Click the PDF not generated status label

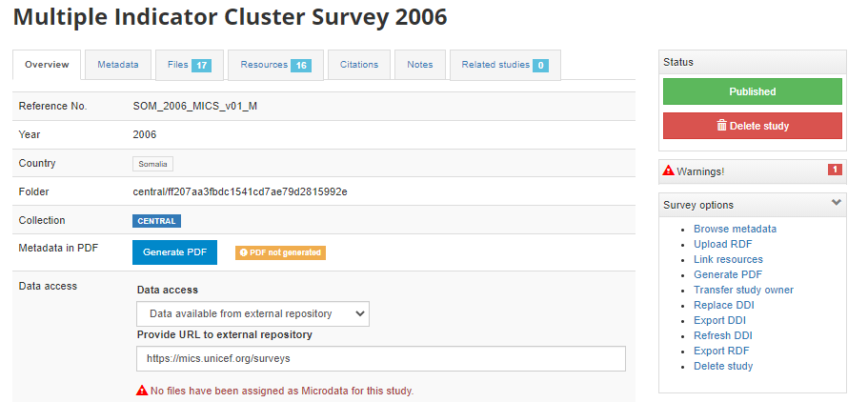(281, 252)
